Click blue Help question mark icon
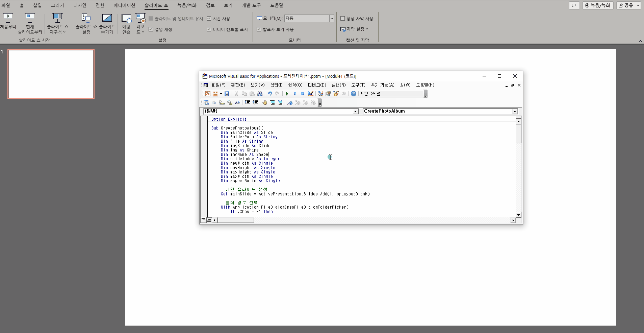Viewport: 644px width, 333px height. [354, 94]
